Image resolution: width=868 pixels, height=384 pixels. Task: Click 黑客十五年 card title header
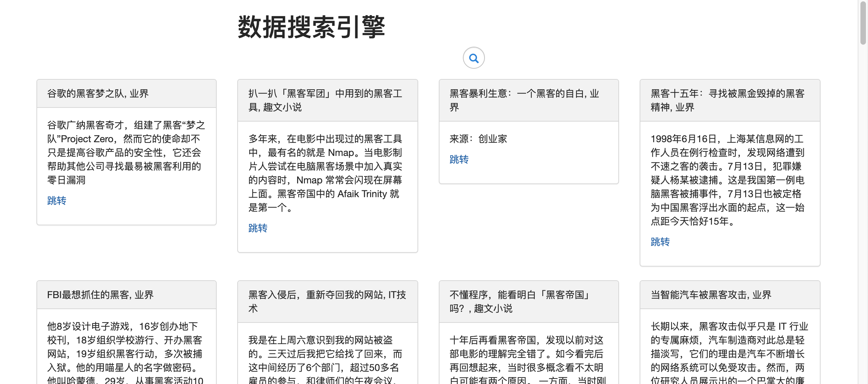click(x=727, y=100)
